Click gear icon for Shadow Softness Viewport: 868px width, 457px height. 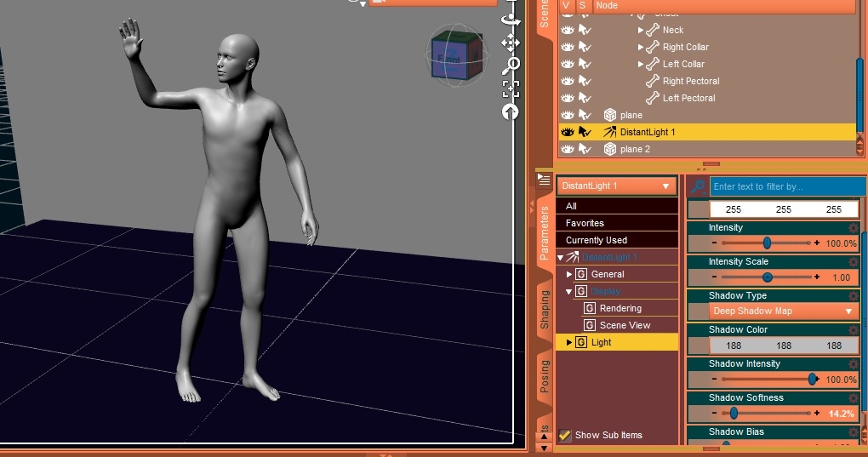tap(854, 398)
